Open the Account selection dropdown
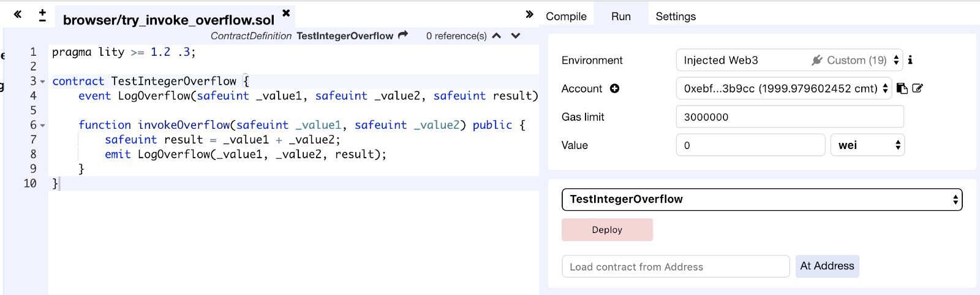 tap(784, 88)
